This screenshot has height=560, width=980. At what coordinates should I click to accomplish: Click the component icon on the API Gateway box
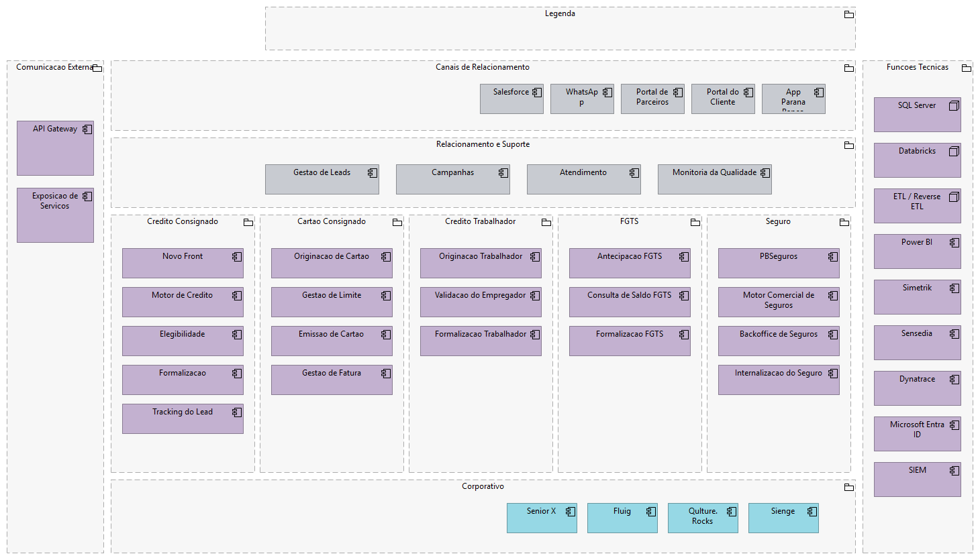tap(87, 129)
